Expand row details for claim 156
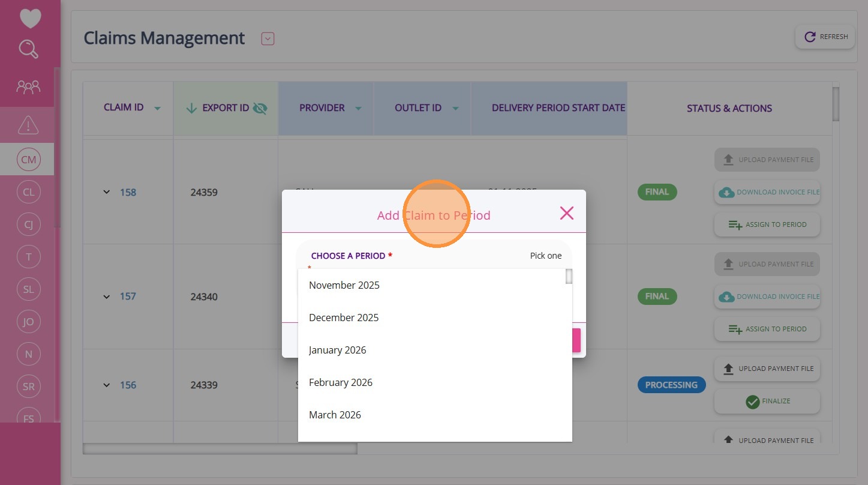Viewport: 868px width, 485px height. point(107,385)
